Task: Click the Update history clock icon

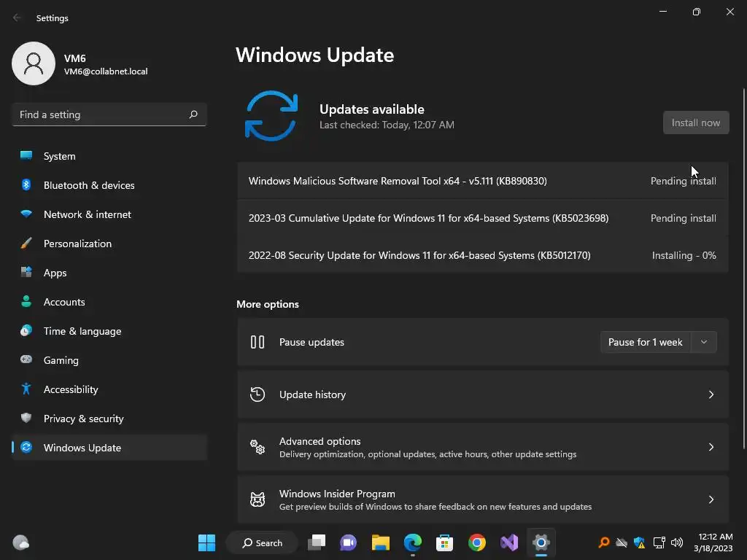Action: tap(258, 394)
